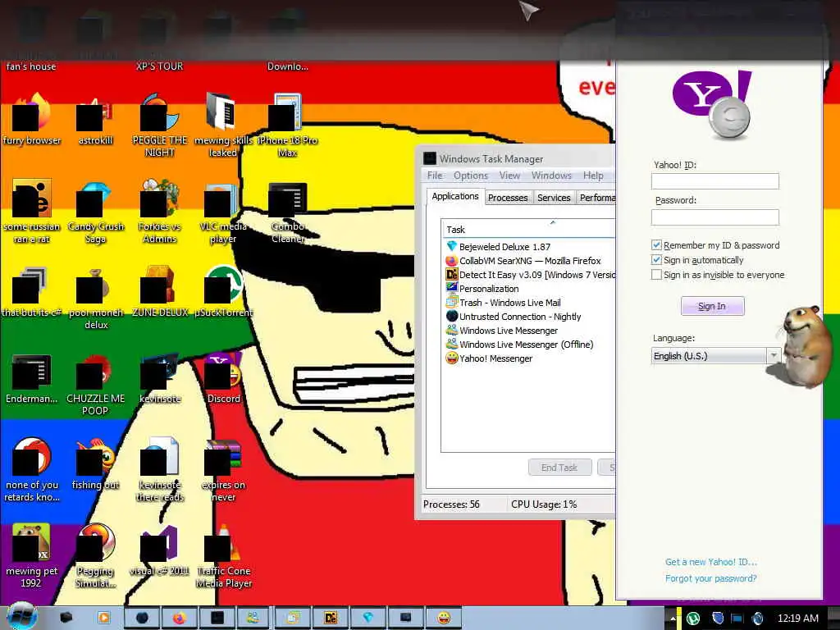Select CollabVM SearXNG — Mozilla Firefox task
The width and height of the screenshot is (840, 630).
tap(530, 260)
